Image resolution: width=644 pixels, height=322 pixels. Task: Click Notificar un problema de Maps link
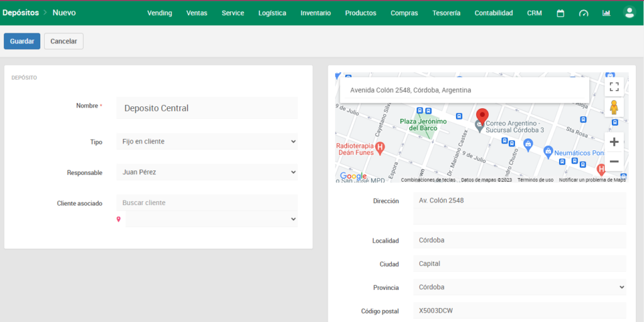592,180
